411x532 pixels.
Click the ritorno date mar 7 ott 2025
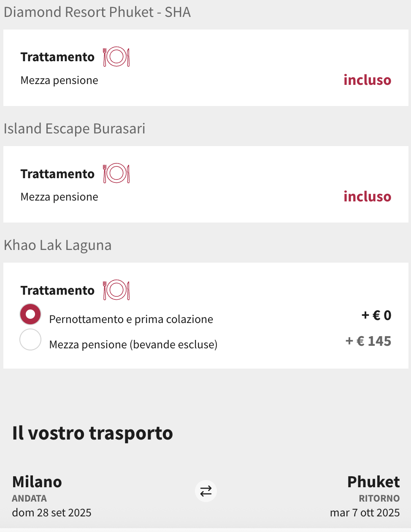[x=365, y=513]
